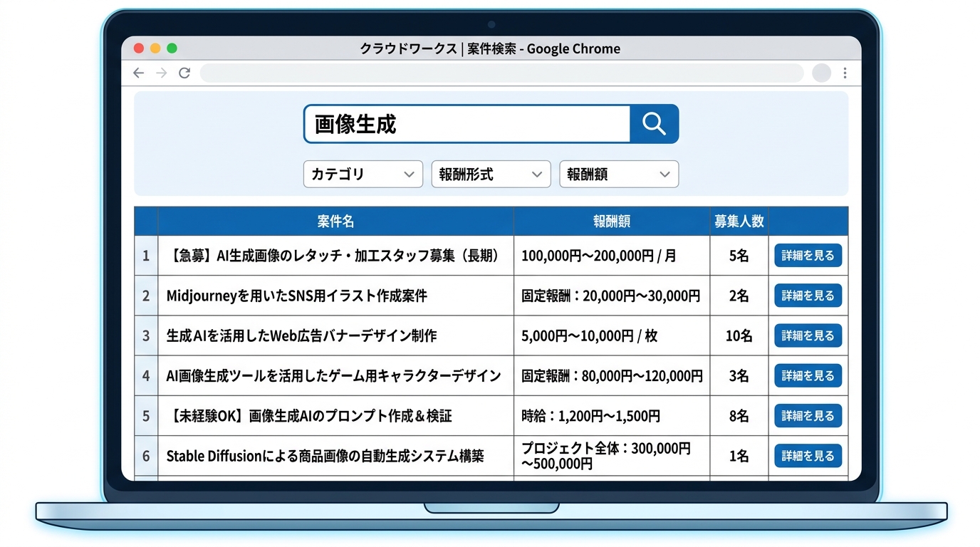Open the 報酬形式 dropdown
The width and height of the screenshot is (980, 547).
click(491, 174)
